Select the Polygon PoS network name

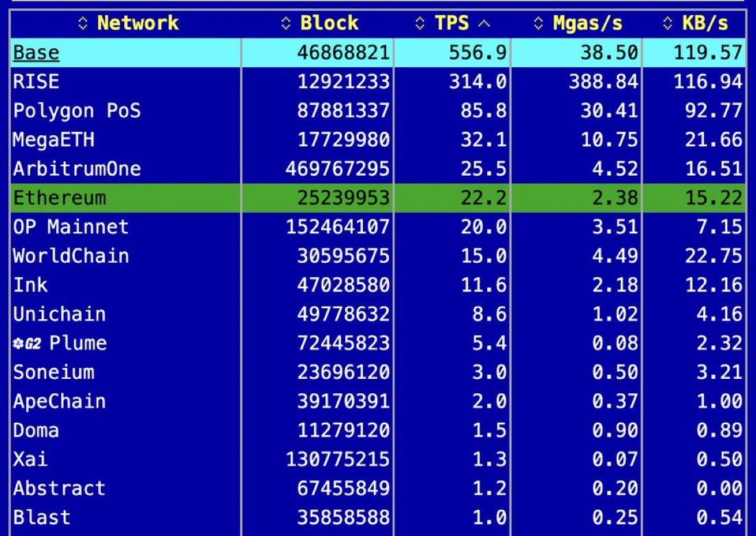pos(77,110)
